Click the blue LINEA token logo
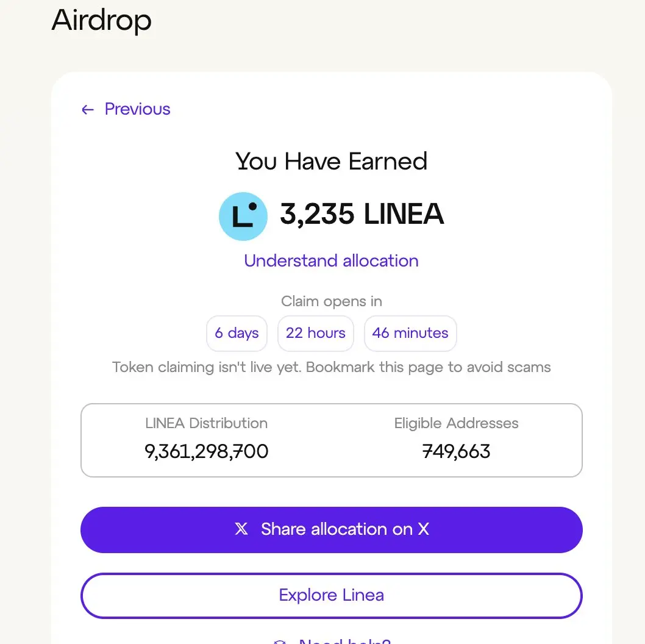Viewport: 645px width, 644px height. click(243, 216)
